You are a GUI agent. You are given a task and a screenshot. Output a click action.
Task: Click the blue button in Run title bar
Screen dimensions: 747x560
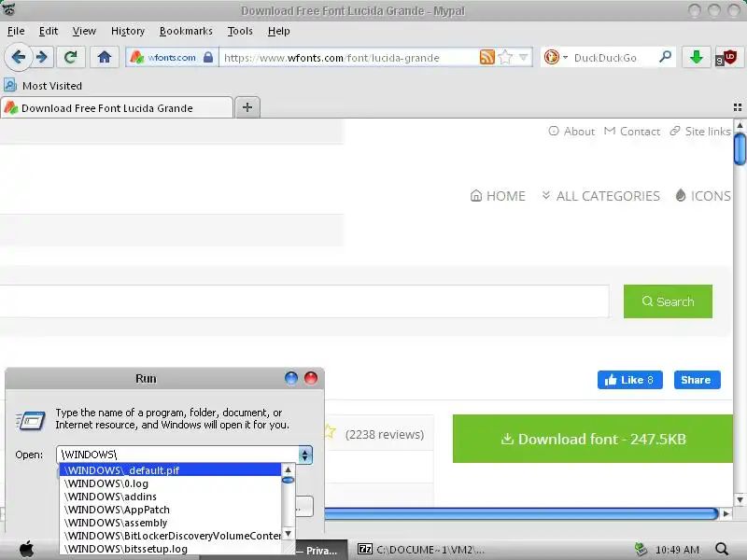click(x=291, y=378)
